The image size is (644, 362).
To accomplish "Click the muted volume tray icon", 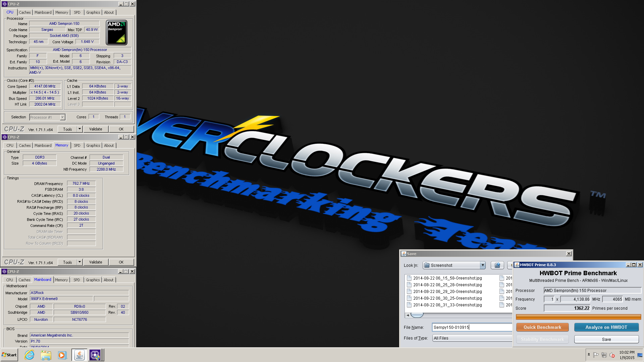I will 612,355.
